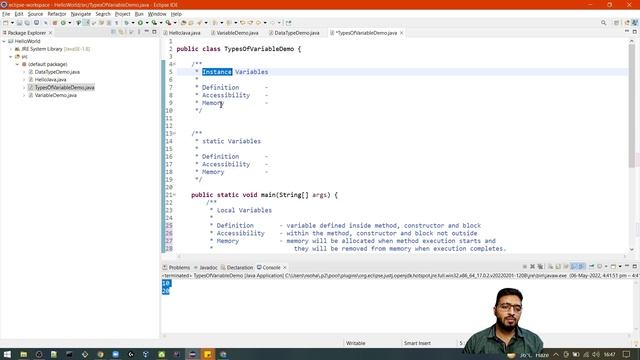Click the Open Perspective icon
The width and height of the screenshot is (640, 360).
click(617, 23)
